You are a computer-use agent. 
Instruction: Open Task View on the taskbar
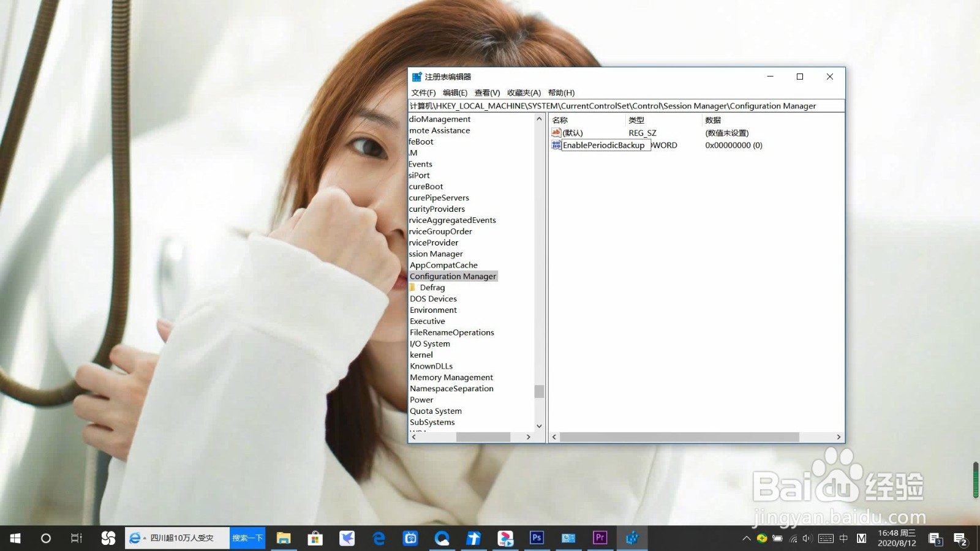(76, 538)
